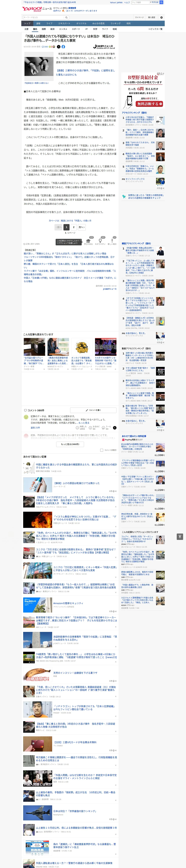Viewport: 186px width, 868px height.
Task: Select the 速報 navigation tab
Action: coord(38,24)
